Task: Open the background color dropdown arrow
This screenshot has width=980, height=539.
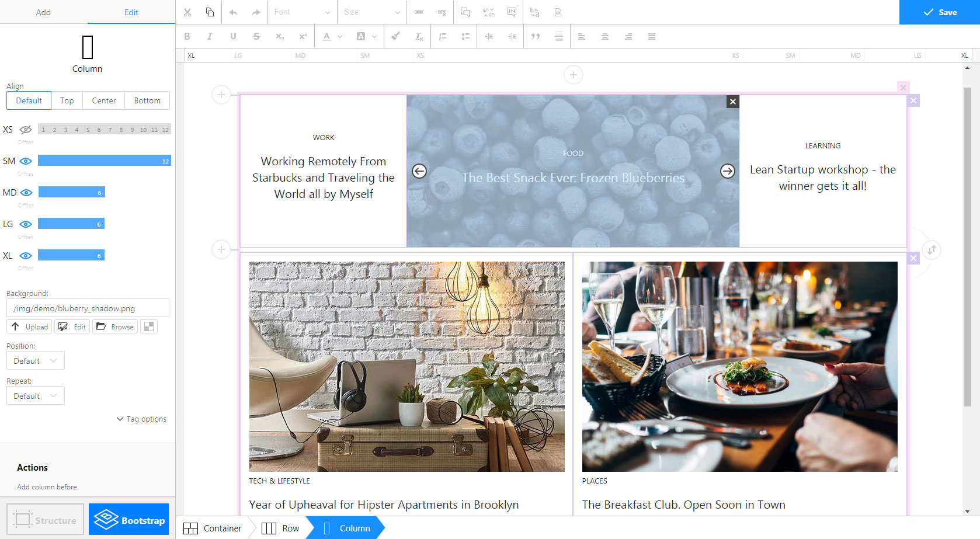Action: [374, 36]
